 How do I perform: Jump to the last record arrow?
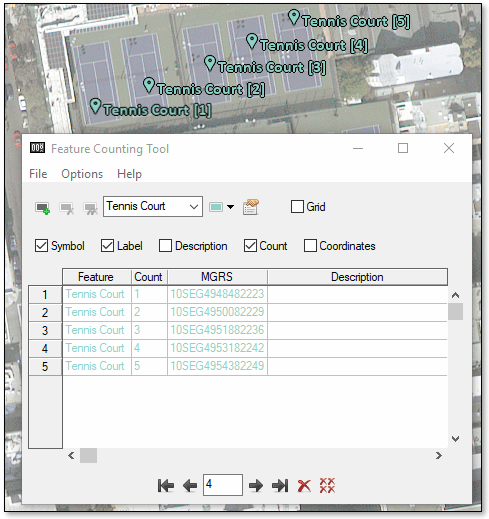[280, 485]
